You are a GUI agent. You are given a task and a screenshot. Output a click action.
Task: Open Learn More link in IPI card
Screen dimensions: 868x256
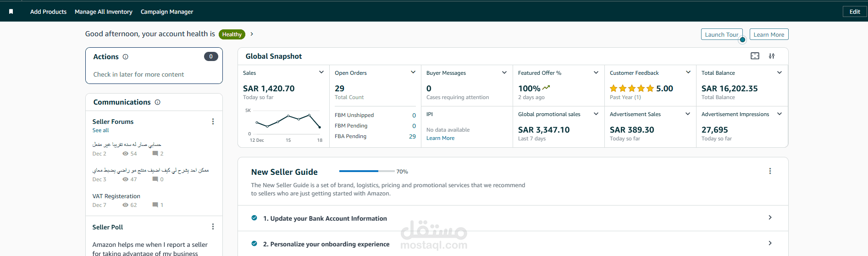click(441, 138)
